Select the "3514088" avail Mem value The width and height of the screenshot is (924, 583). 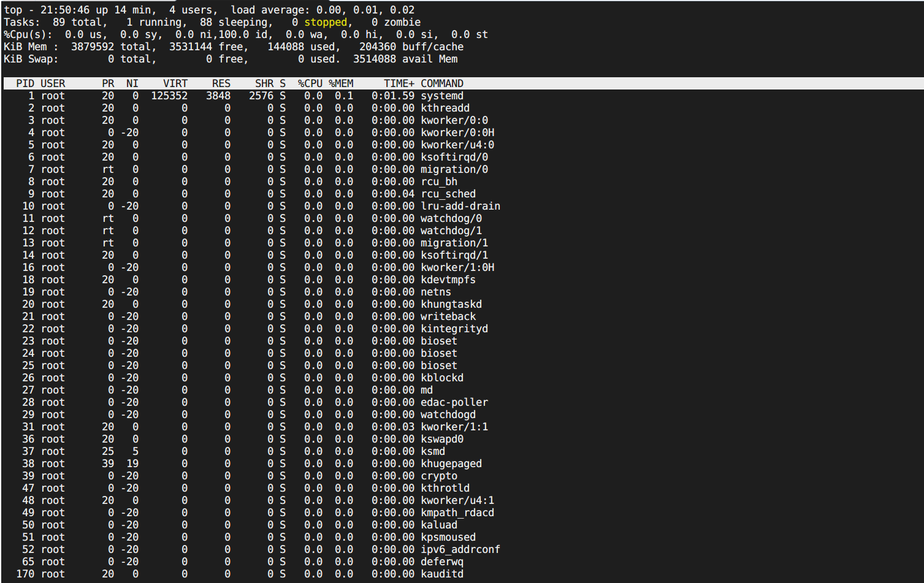375,59
